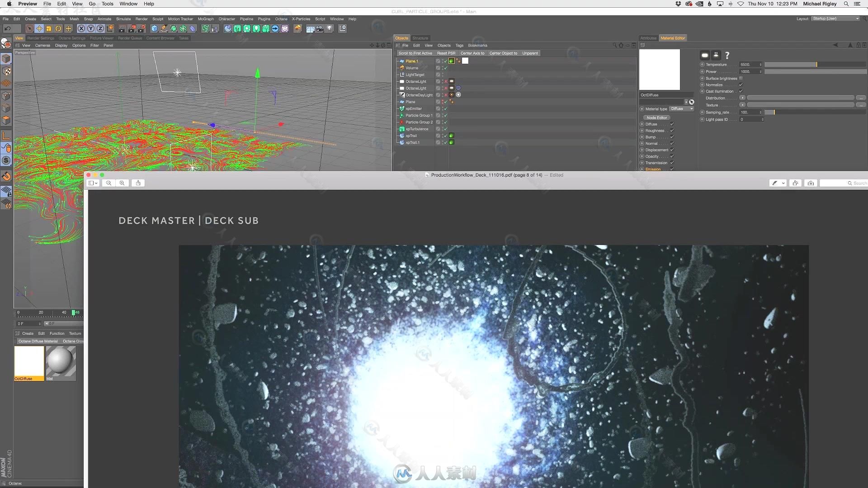Select the Texture mode checker icon
The image size is (868, 488).
point(6,71)
